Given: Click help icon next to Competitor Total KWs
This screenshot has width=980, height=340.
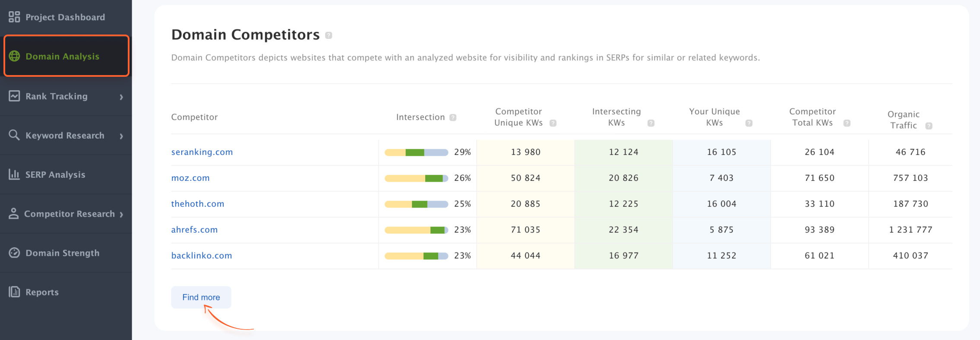Looking at the screenshot, I should click(847, 123).
